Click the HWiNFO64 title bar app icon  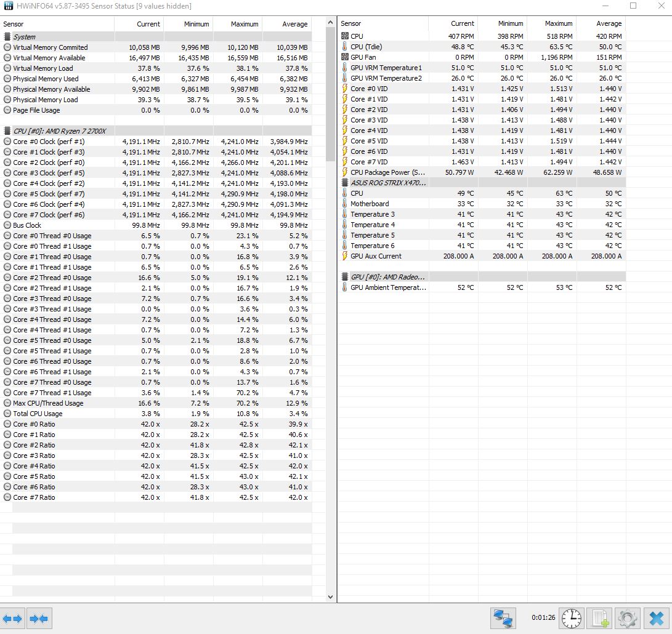[x=8, y=6]
